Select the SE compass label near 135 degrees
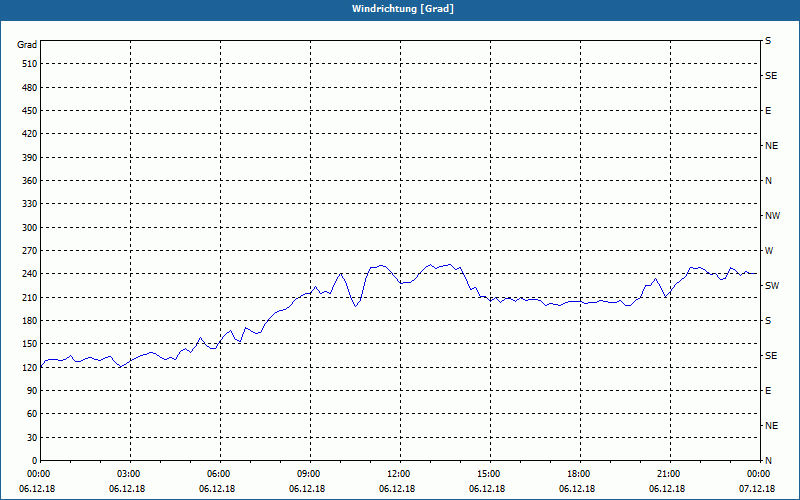 [x=771, y=356]
